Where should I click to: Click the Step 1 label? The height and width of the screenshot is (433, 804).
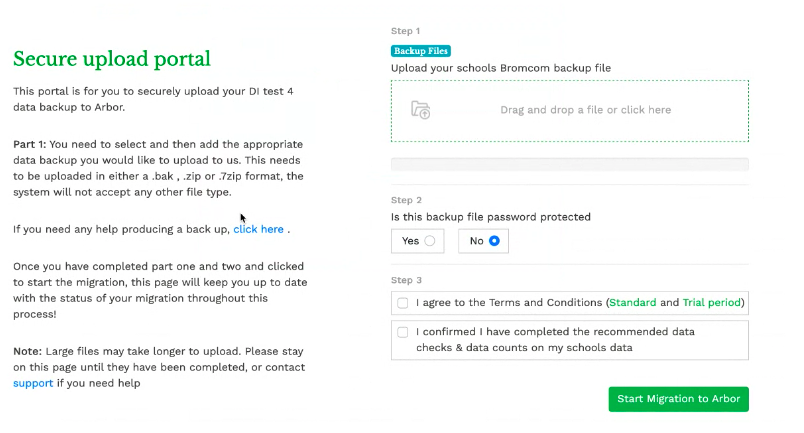[406, 31]
